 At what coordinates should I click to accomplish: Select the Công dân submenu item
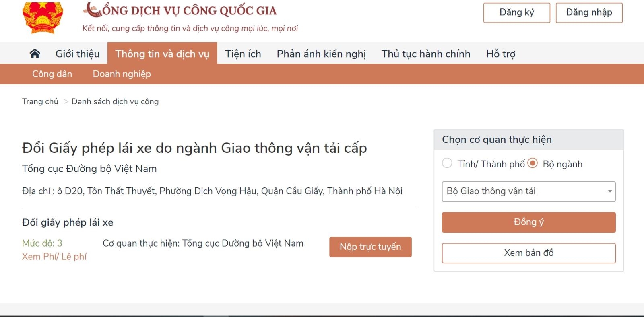(x=52, y=74)
